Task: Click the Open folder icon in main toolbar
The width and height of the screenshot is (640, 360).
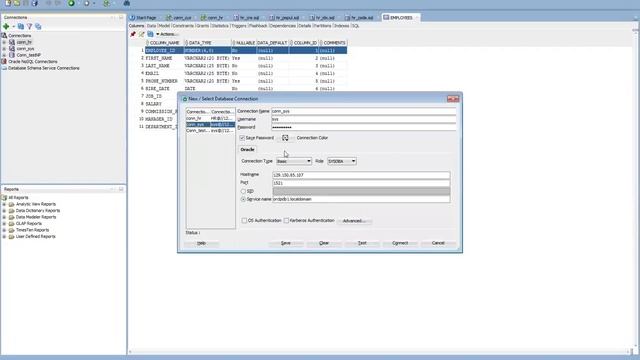Action: pos(17,3)
